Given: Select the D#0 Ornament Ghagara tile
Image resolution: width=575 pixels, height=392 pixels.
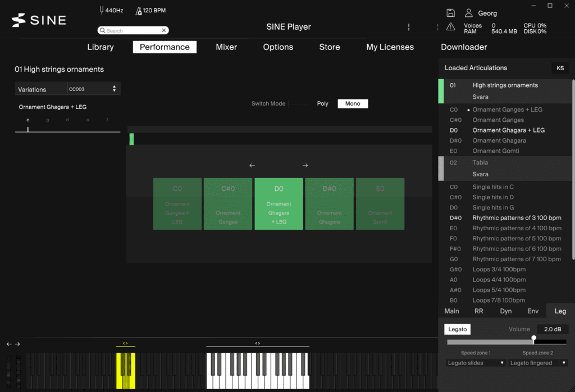Looking at the screenshot, I should (329, 204).
